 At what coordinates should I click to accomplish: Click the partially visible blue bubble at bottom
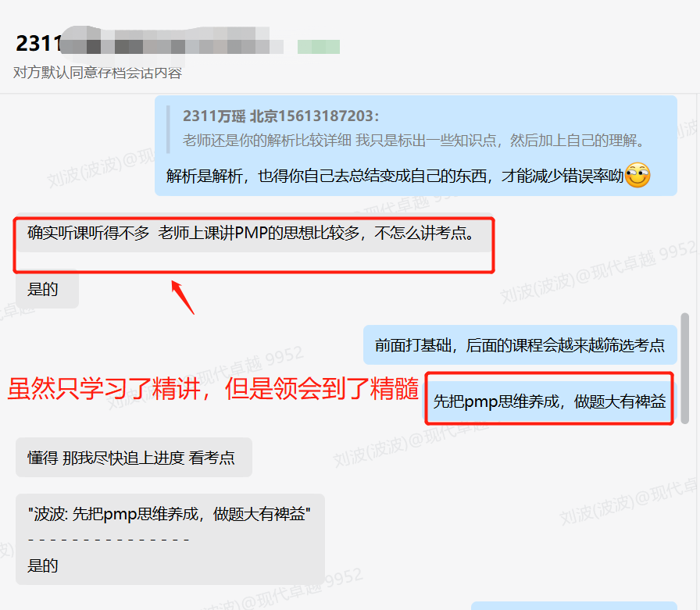[574, 605]
